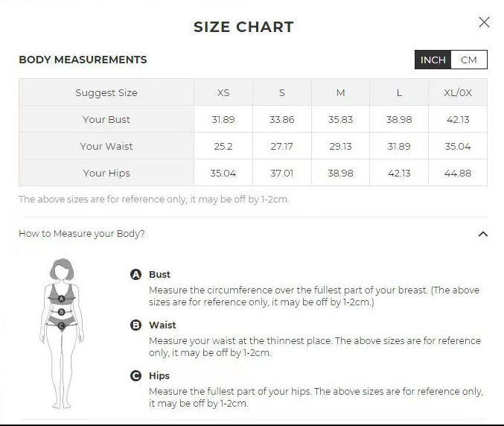Collapse the How to Measure section chevron
504x426 pixels.
(482, 234)
